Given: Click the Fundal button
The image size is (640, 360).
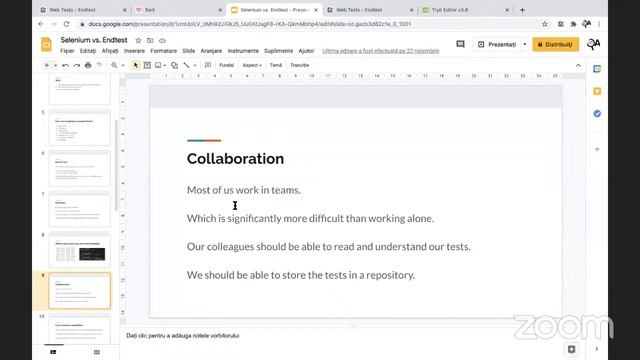Looking at the screenshot, I should 227,65.
